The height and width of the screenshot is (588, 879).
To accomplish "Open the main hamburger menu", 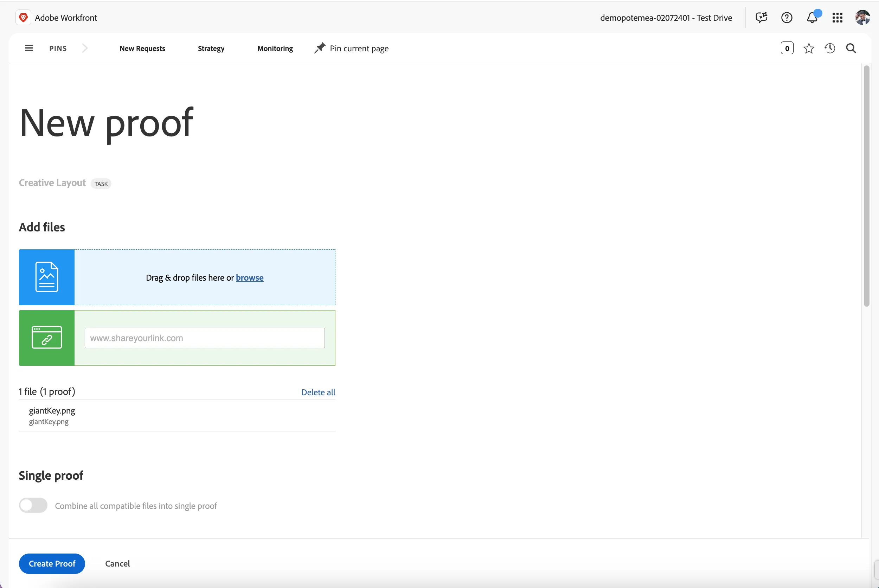I will (29, 48).
